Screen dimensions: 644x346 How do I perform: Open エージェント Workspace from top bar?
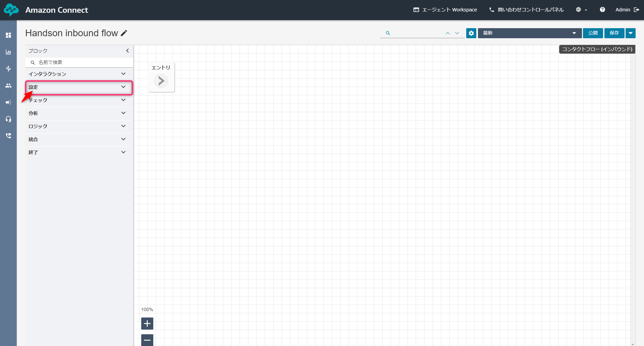[445, 10]
